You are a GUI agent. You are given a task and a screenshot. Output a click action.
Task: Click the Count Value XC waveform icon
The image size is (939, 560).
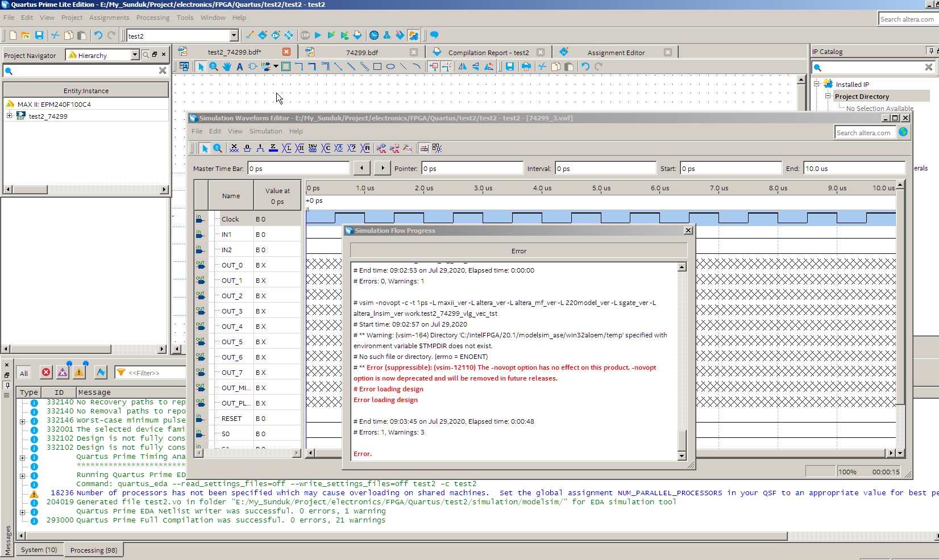click(x=326, y=148)
